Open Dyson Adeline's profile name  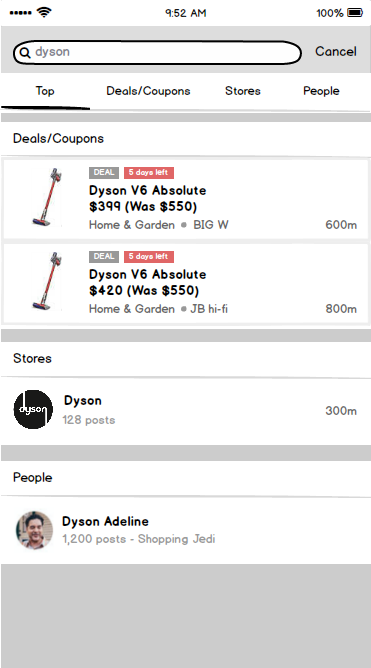105,521
